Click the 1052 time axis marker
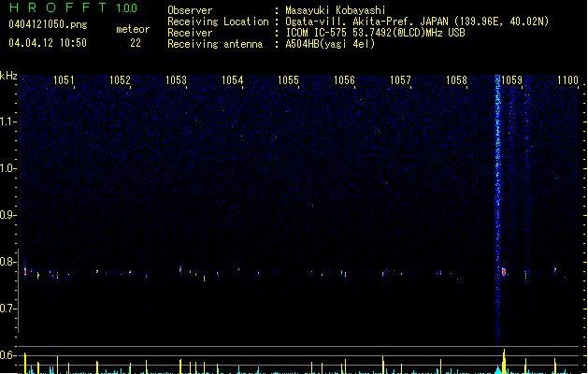Image resolution: width=588 pixels, height=374 pixels. point(120,80)
